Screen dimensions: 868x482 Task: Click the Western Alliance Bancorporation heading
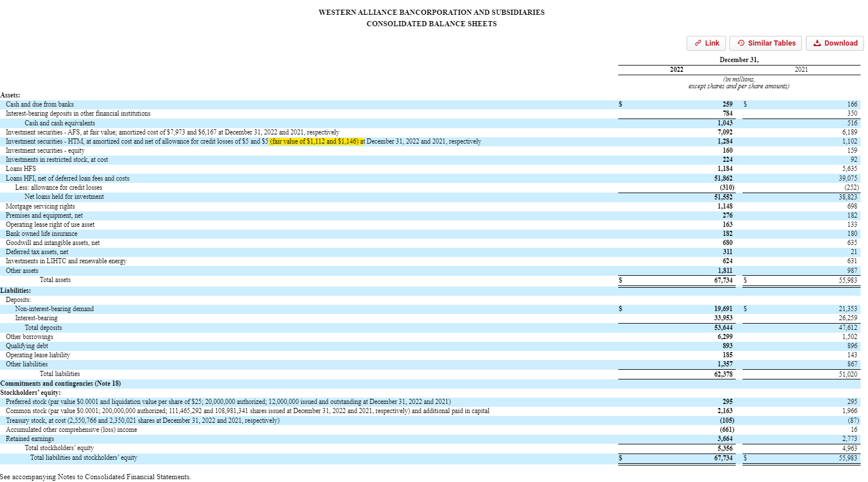[x=432, y=13]
